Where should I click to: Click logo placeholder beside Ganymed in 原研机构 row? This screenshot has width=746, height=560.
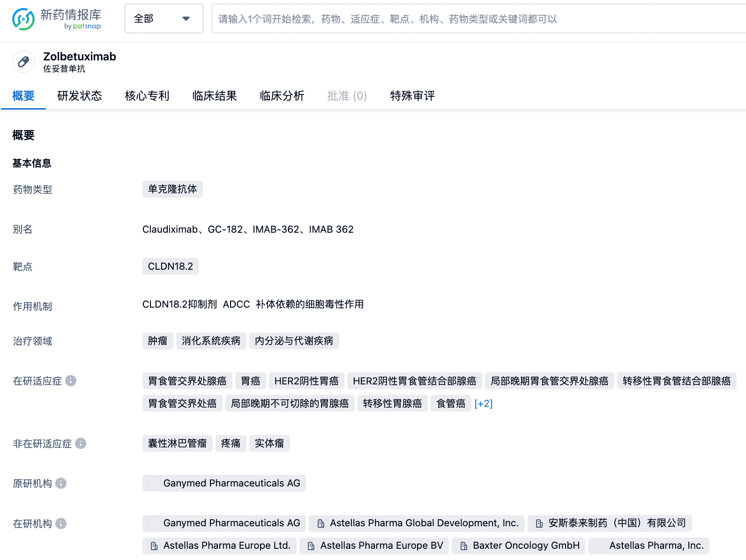154,483
